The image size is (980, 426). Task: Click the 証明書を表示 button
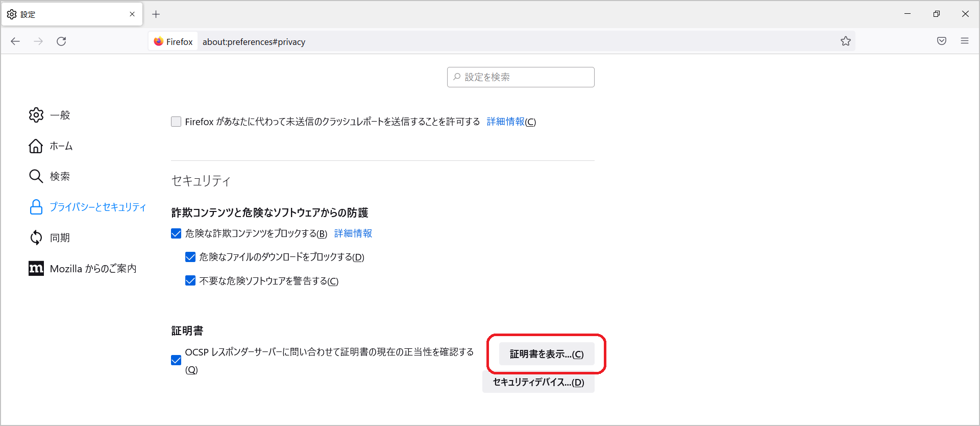click(546, 354)
